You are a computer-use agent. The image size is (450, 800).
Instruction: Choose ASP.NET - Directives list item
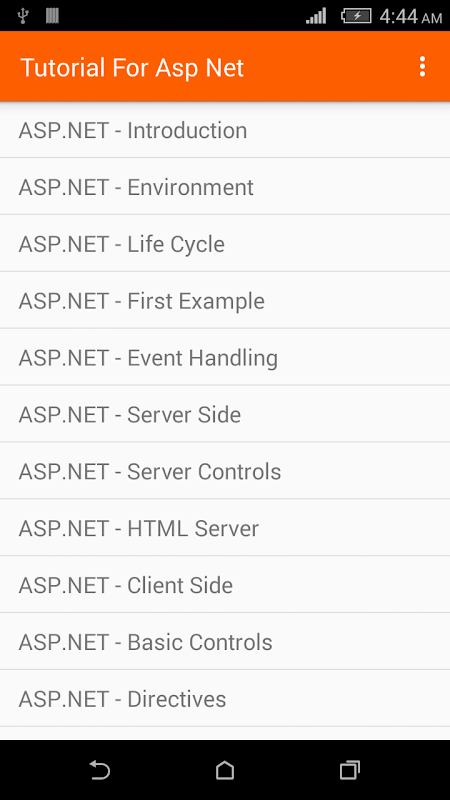pyautogui.click(x=225, y=698)
